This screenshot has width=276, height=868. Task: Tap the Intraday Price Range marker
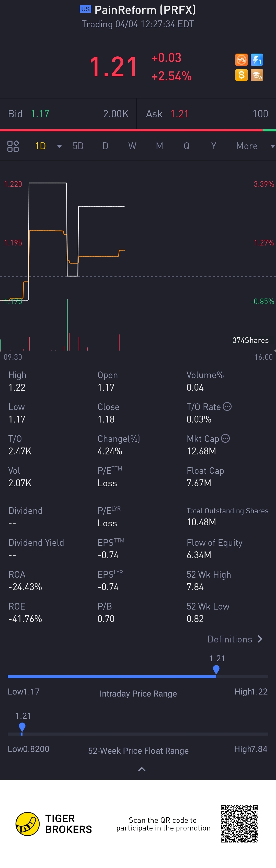[216, 669]
